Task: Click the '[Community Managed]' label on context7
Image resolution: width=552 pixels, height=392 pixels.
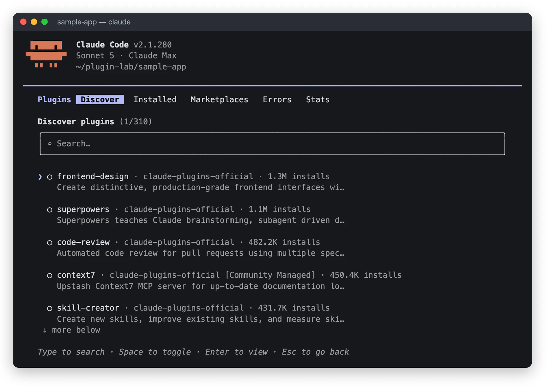Action: (x=270, y=275)
